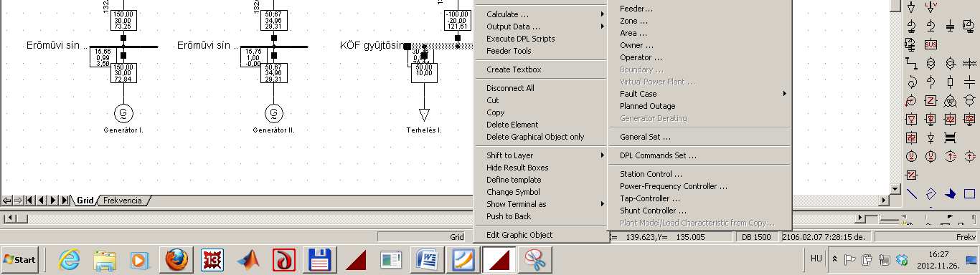Open MATLAB from the taskbar

click(249, 260)
